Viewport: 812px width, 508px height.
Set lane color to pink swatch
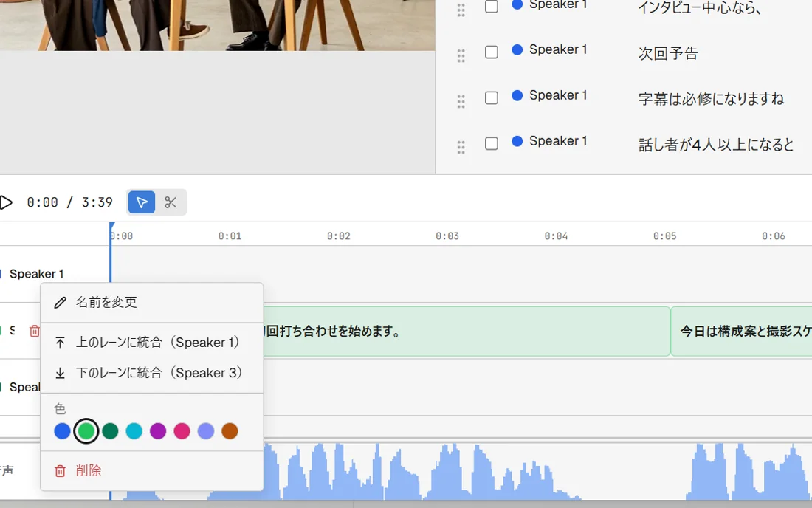pyautogui.click(x=182, y=431)
